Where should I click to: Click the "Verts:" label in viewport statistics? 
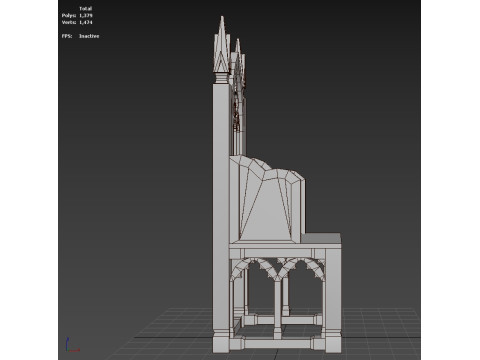69,22
